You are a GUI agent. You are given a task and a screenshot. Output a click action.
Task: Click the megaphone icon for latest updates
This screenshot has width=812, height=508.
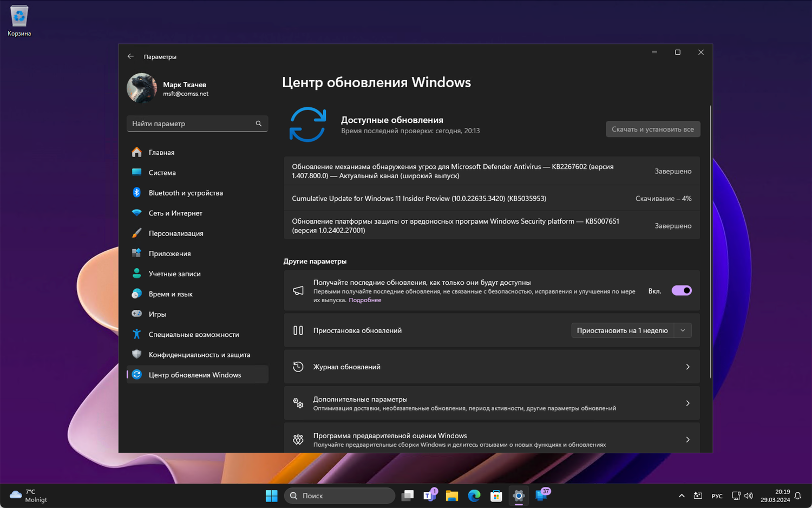(298, 291)
